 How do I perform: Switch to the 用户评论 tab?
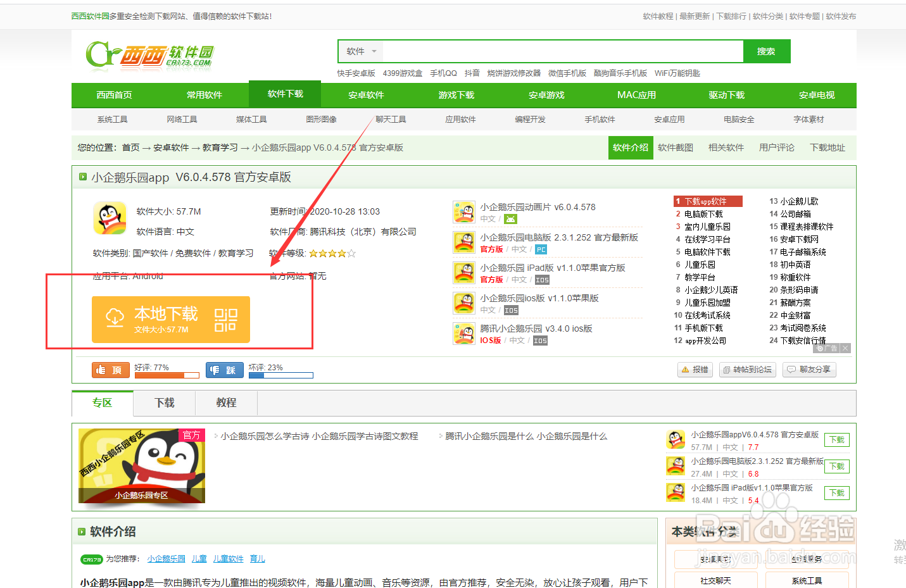click(x=777, y=147)
